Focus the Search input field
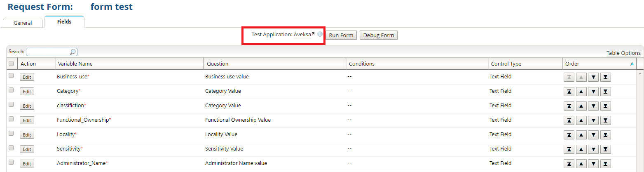 click(48, 52)
